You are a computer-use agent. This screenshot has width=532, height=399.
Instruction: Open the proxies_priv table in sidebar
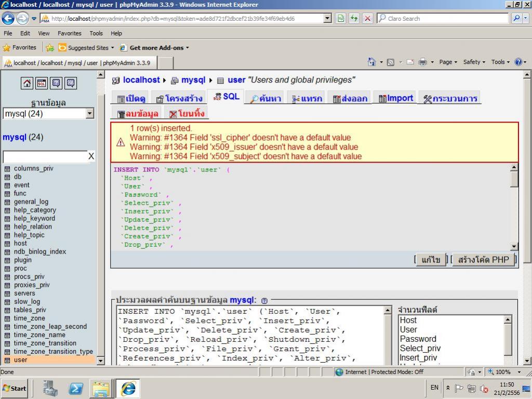click(32, 285)
